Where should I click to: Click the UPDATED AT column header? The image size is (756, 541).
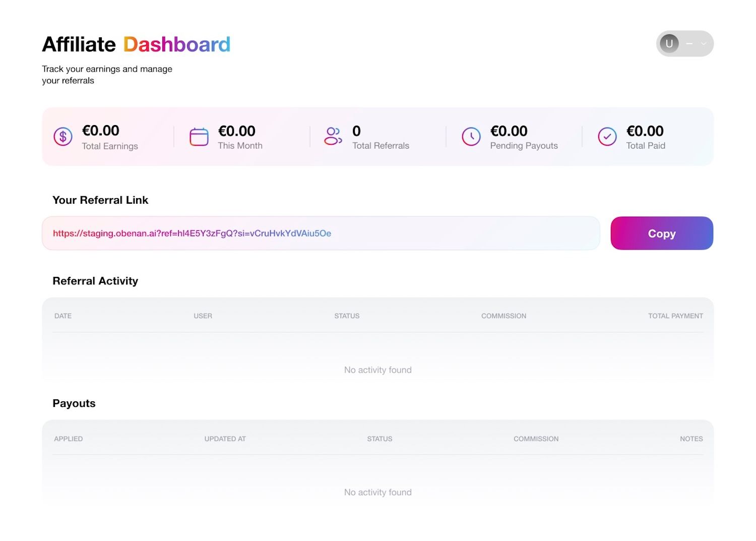tap(225, 439)
